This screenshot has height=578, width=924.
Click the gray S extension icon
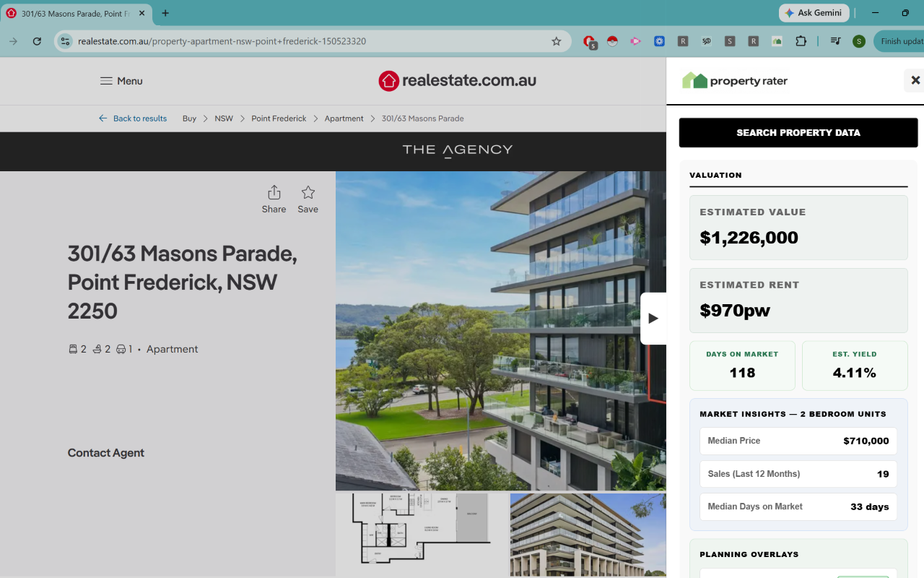point(730,41)
